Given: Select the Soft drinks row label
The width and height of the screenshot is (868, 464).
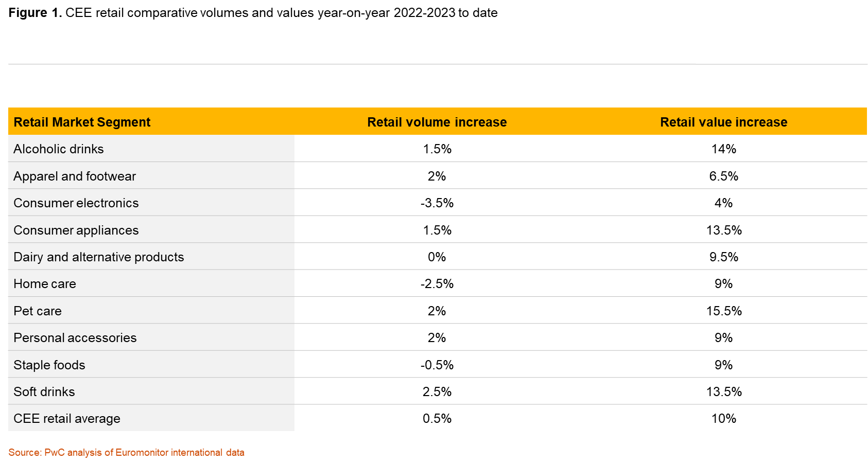Looking at the screenshot, I should coord(44,392).
